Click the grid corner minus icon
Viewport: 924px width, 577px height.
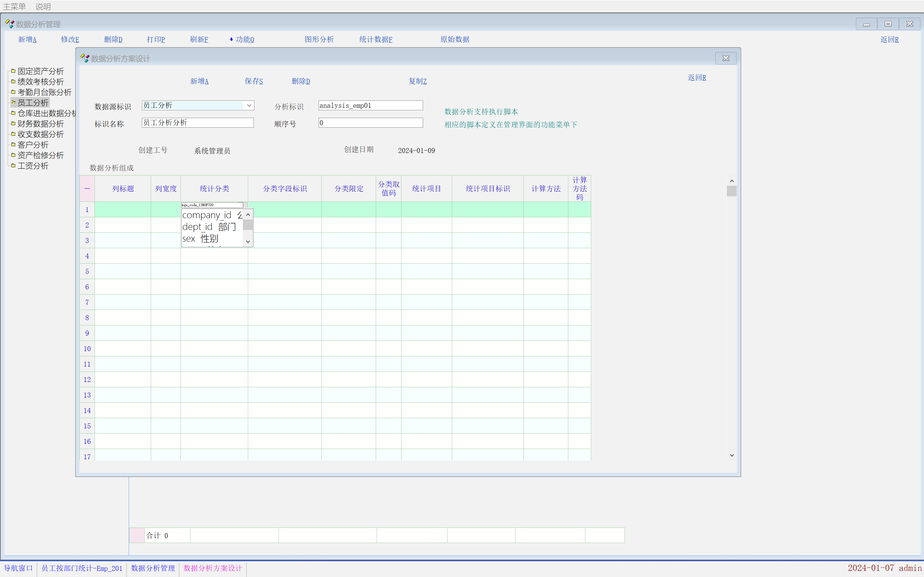[x=87, y=189]
